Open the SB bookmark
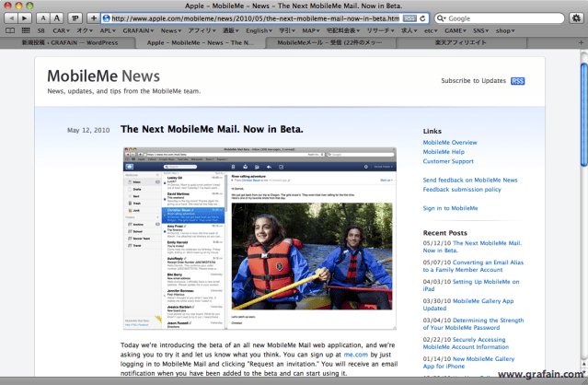This screenshot has height=385, width=588. click(x=40, y=30)
